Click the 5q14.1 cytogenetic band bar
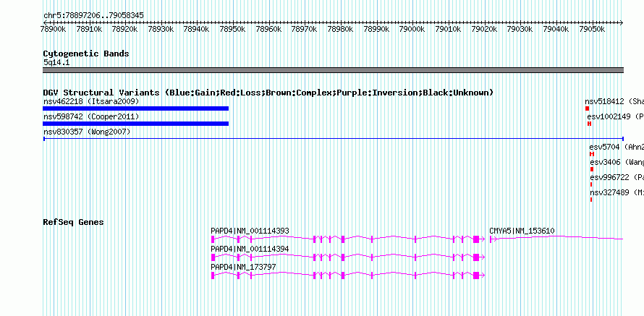This screenshot has height=316, width=644. point(333,70)
